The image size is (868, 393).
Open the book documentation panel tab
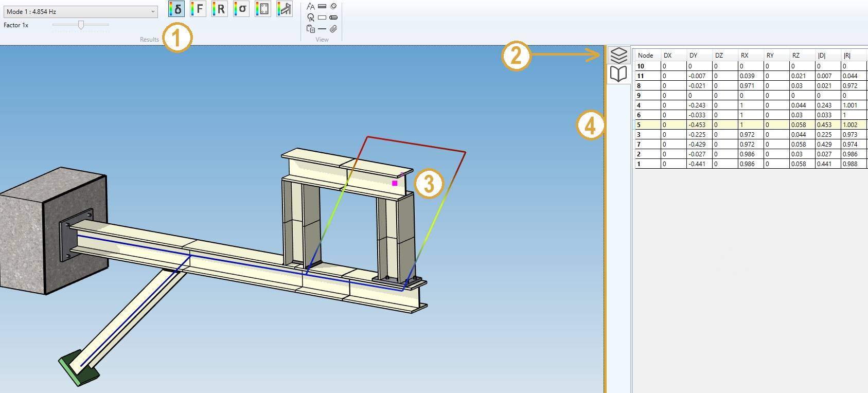618,74
